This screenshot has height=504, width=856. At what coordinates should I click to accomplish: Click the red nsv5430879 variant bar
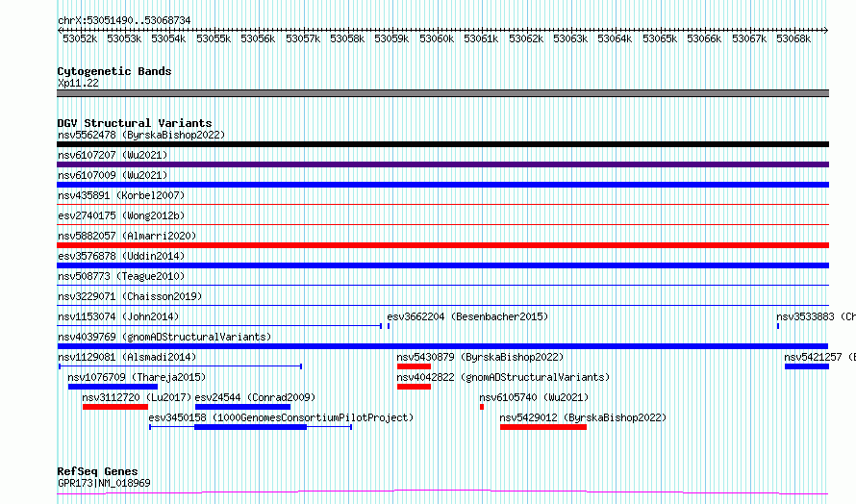pyautogui.click(x=414, y=366)
